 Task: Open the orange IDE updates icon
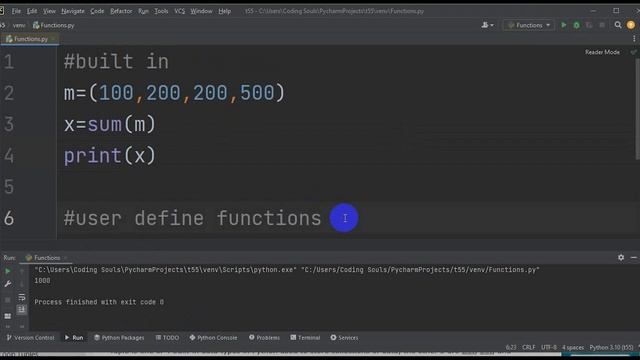(631, 25)
